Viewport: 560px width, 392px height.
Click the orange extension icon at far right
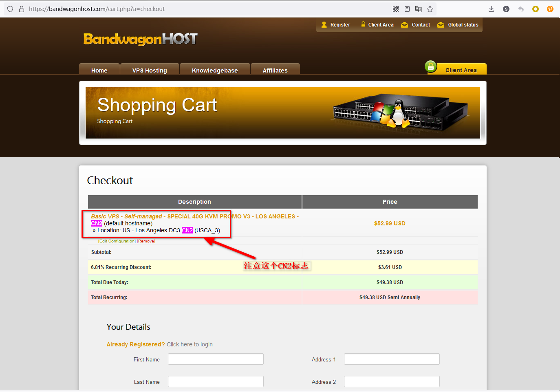click(x=550, y=9)
